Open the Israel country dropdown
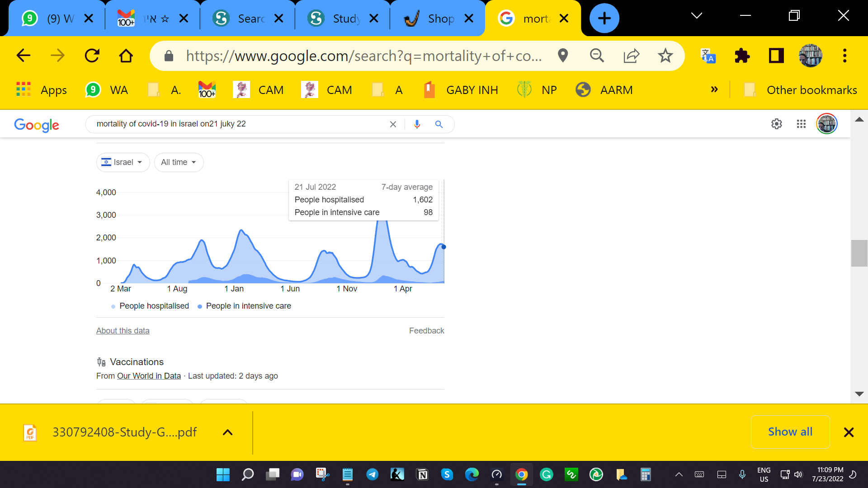The width and height of the screenshot is (868, 488). (x=123, y=162)
